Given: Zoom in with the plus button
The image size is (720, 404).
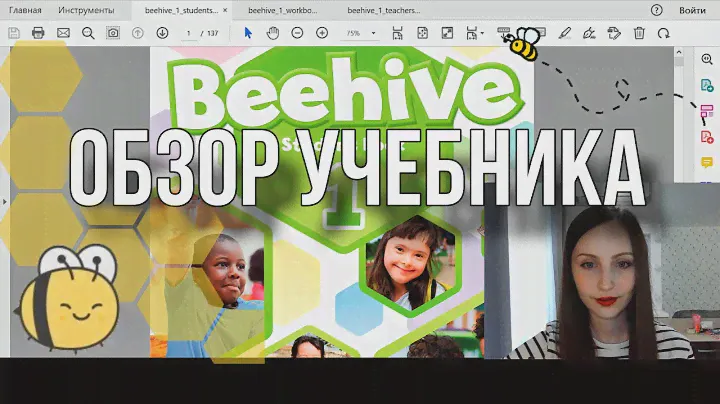Looking at the screenshot, I should pos(322,33).
